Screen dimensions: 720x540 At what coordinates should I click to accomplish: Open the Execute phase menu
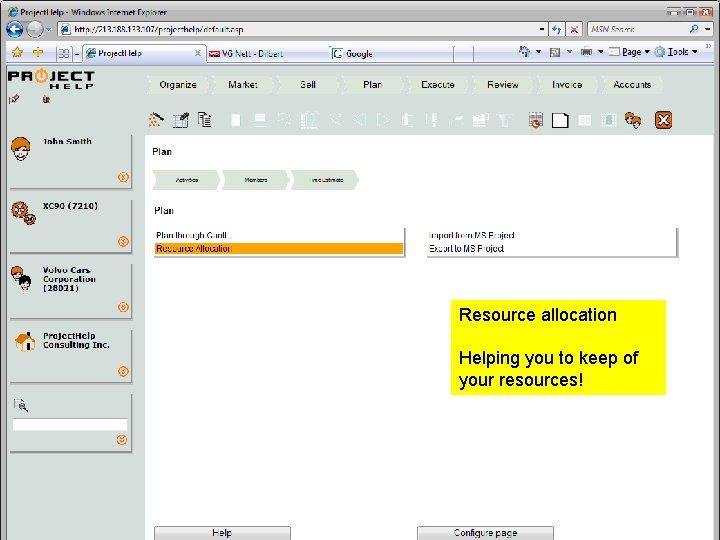pos(438,85)
